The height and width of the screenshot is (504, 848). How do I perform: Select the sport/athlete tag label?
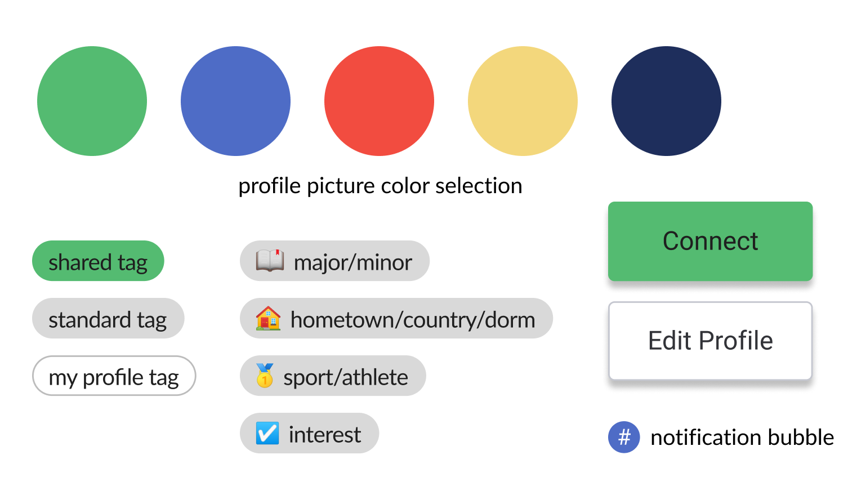click(x=346, y=377)
